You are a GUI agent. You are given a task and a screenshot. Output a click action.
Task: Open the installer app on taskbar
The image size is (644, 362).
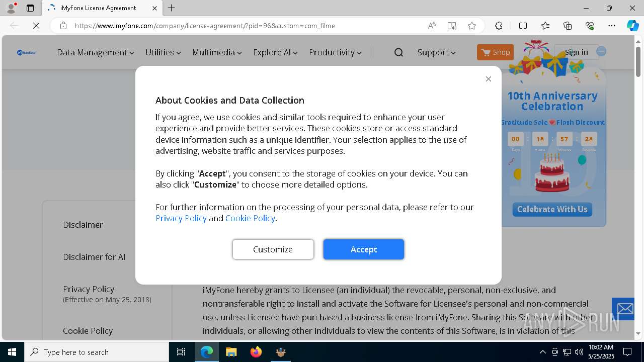pos(281,352)
